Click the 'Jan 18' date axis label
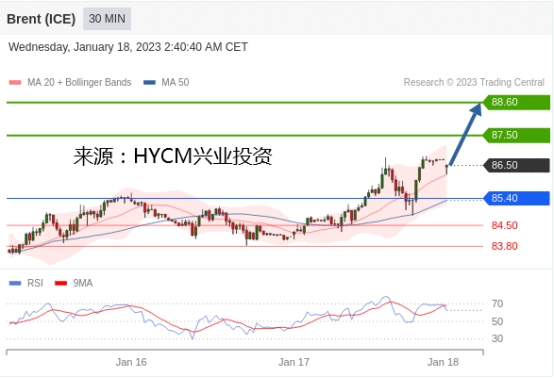 pyautogui.click(x=443, y=362)
